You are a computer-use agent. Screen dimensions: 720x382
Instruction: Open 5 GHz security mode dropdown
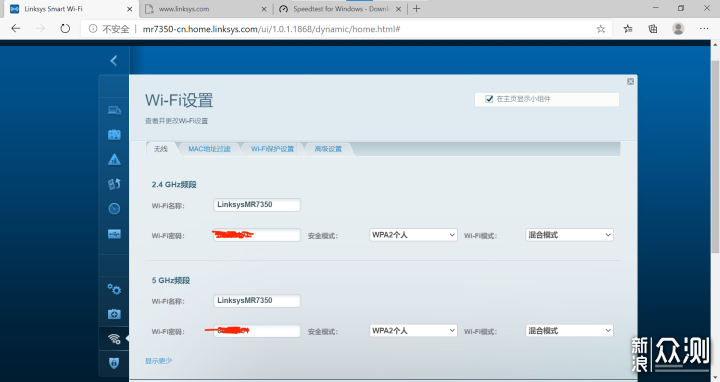[413, 331]
